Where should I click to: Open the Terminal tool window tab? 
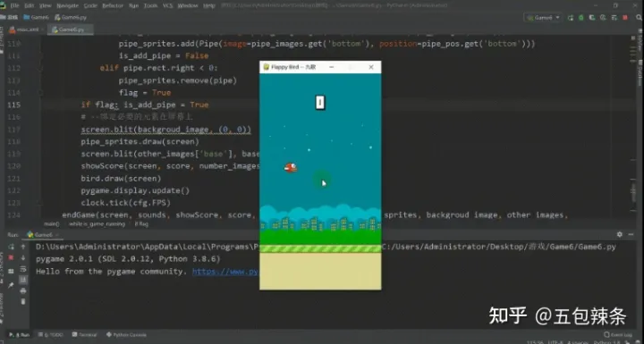[x=85, y=335]
